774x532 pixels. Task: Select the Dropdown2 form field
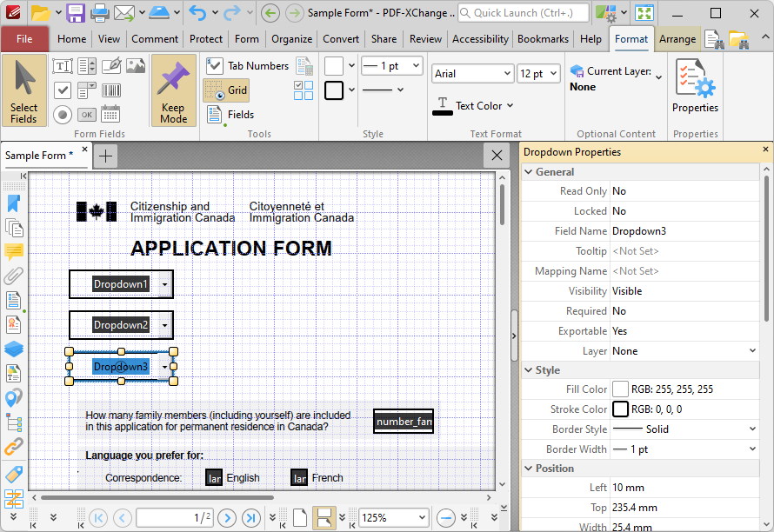121,325
